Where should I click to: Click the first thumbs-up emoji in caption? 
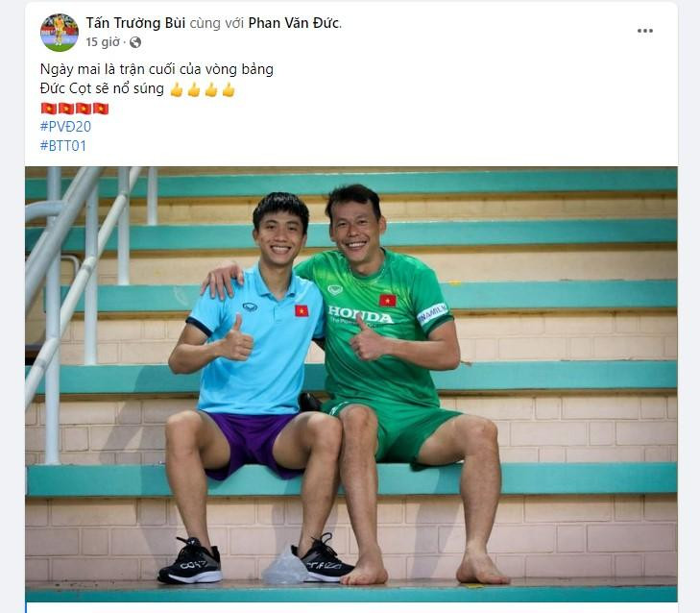click(177, 89)
